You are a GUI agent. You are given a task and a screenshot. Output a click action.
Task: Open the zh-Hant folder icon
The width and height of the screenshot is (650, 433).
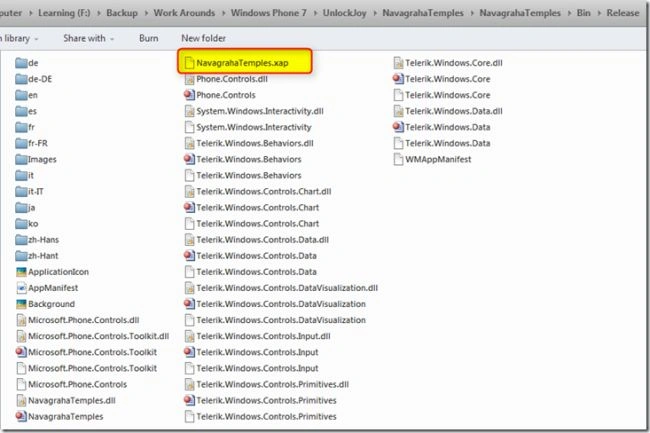click(21, 256)
